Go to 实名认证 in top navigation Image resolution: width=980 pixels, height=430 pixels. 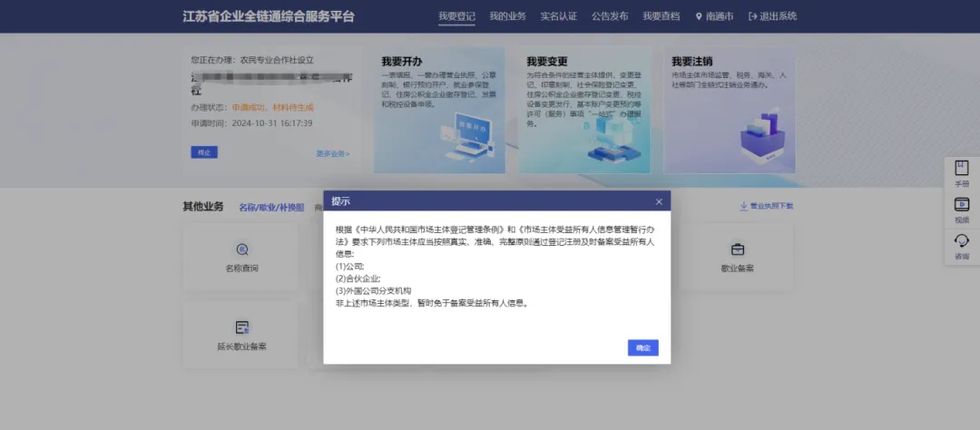pos(558,16)
